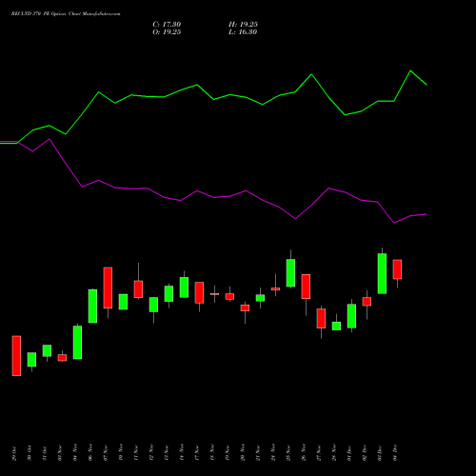Click the tall green candlestick for 03 Dec
This screenshot has width=476, height=476.
[x=382, y=273]
